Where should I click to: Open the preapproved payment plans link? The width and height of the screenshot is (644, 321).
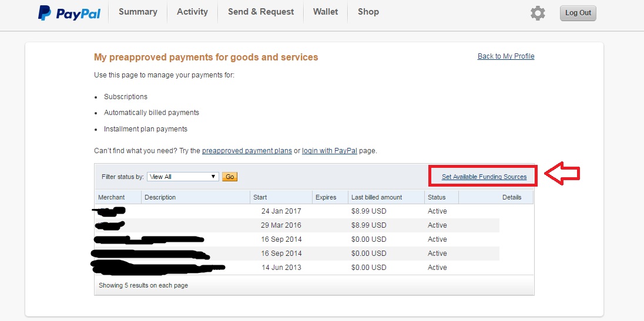(247, 151)
